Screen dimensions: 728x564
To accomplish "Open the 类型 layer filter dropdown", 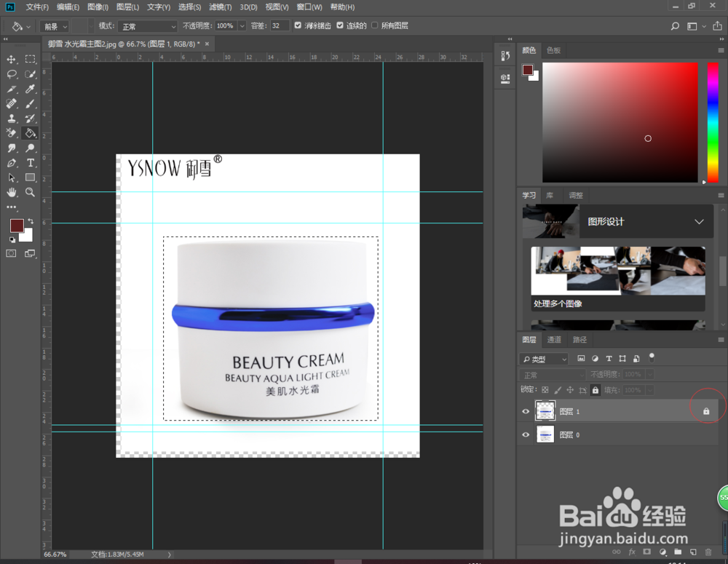I will click(x=544, y=359).
